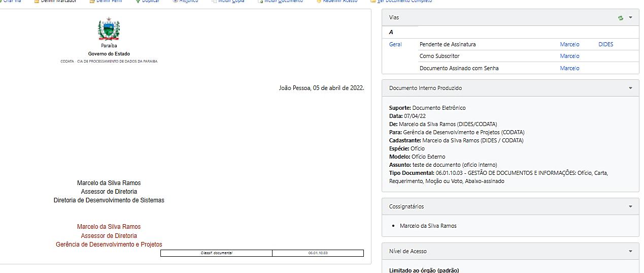The image size is (644, 273).
Task: Choose Incluir Cópia from the toolbar
Action: click(x=231, y=2)
